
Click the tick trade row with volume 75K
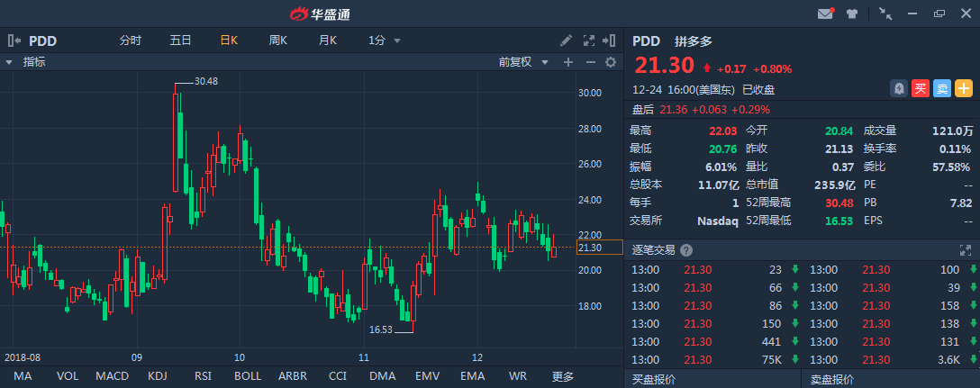(712, 359)
